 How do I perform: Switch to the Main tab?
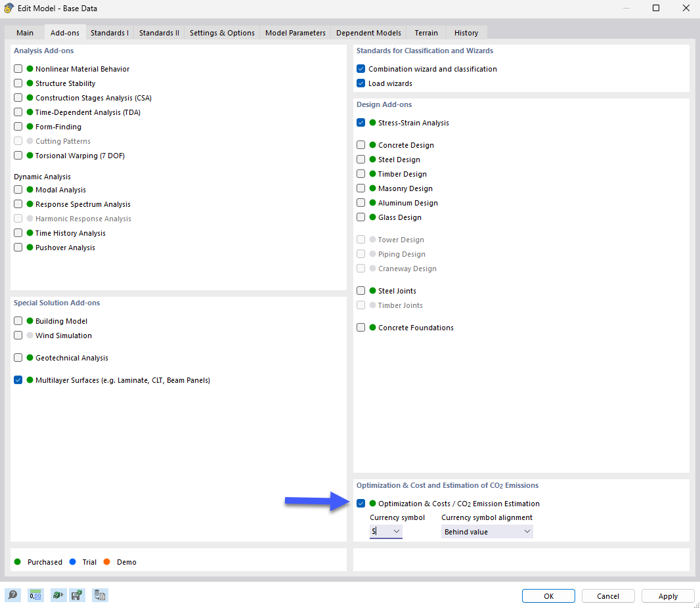pyautogui.click(x=25, y=33)
